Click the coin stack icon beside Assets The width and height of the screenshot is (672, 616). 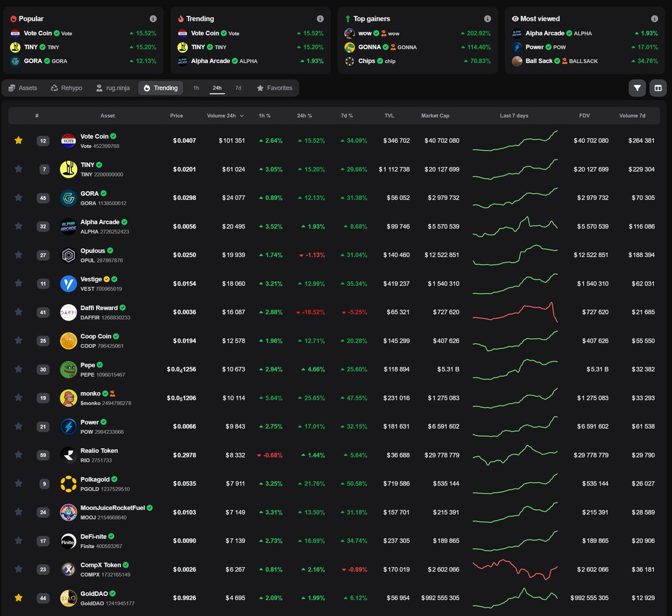point(11,88)
